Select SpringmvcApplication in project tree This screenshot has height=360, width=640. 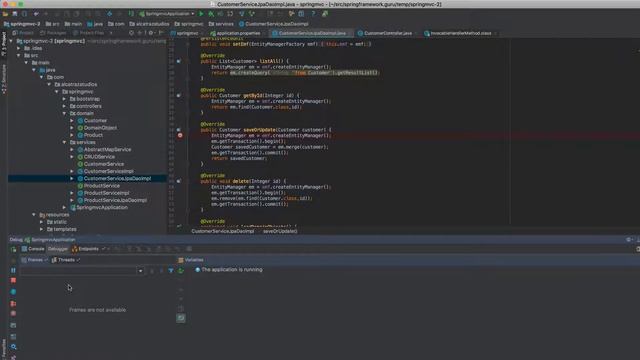[x=102, y=208]
